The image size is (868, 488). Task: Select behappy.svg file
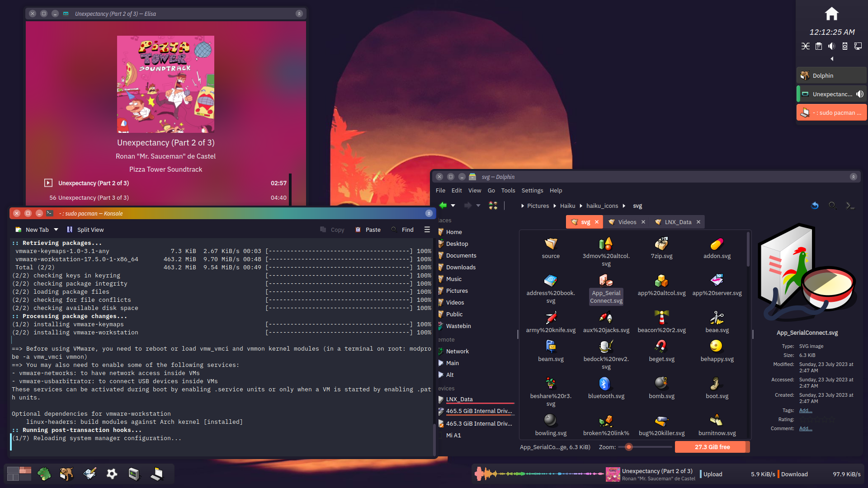coord(717,351)
